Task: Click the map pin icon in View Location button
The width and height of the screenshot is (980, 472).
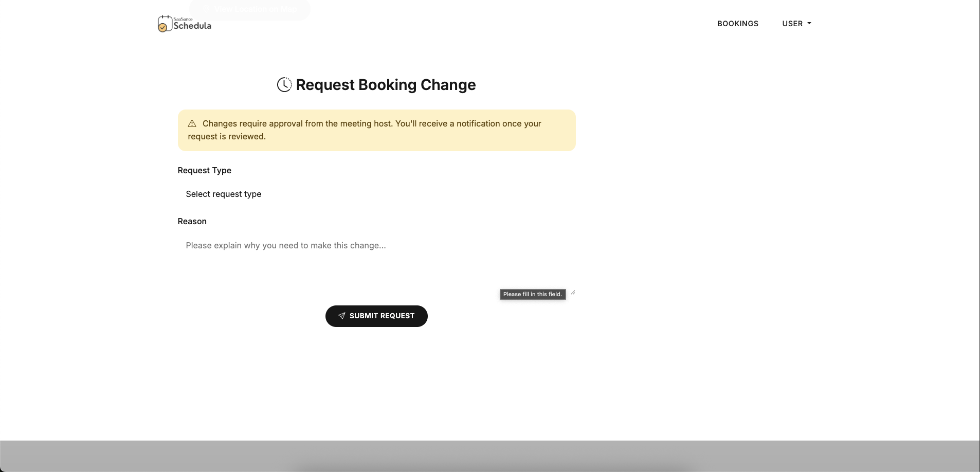Action: (205, 9)
